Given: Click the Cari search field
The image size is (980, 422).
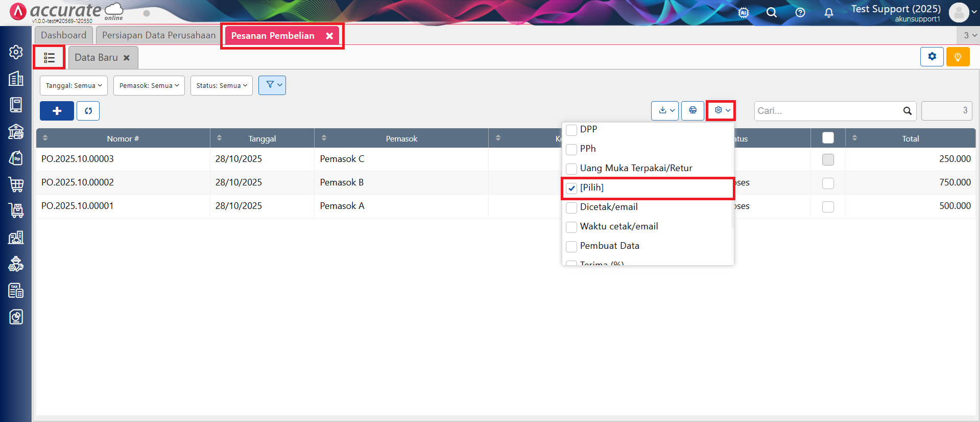Looking at the screenshot, I should [827, 111].
